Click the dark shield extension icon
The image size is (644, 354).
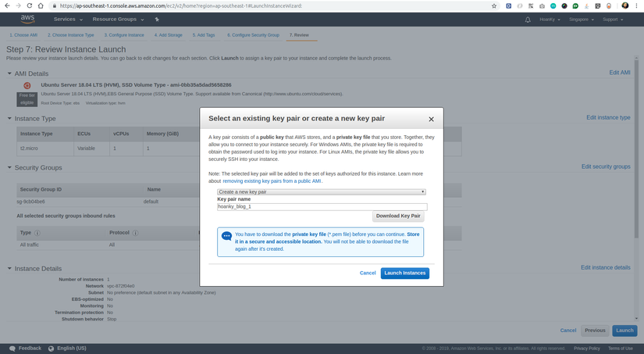coord(598,5)
